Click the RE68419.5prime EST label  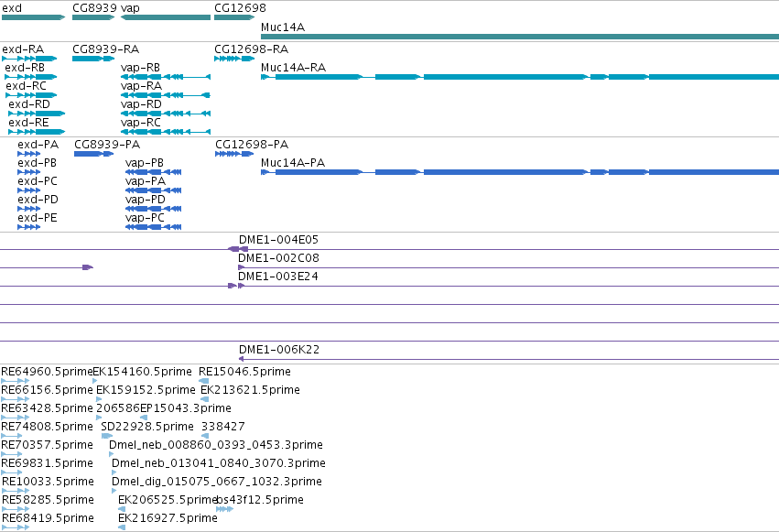click(48, 518)
